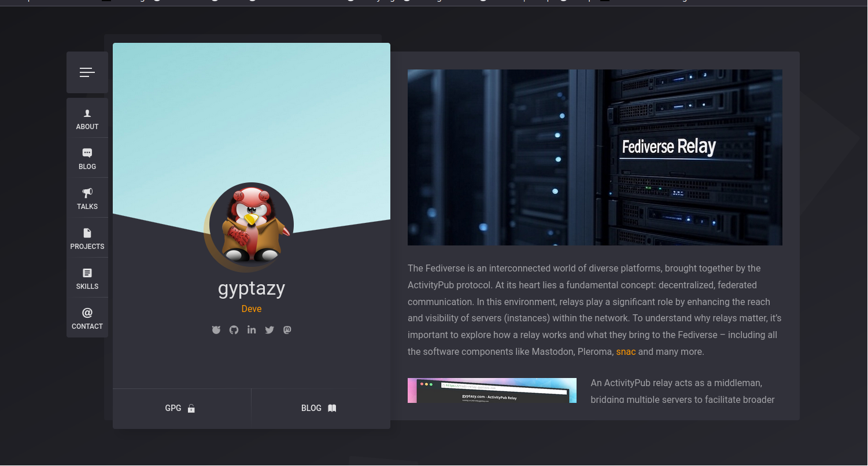
Task: Open the CONTACT sidebar item
Action: 87,319
